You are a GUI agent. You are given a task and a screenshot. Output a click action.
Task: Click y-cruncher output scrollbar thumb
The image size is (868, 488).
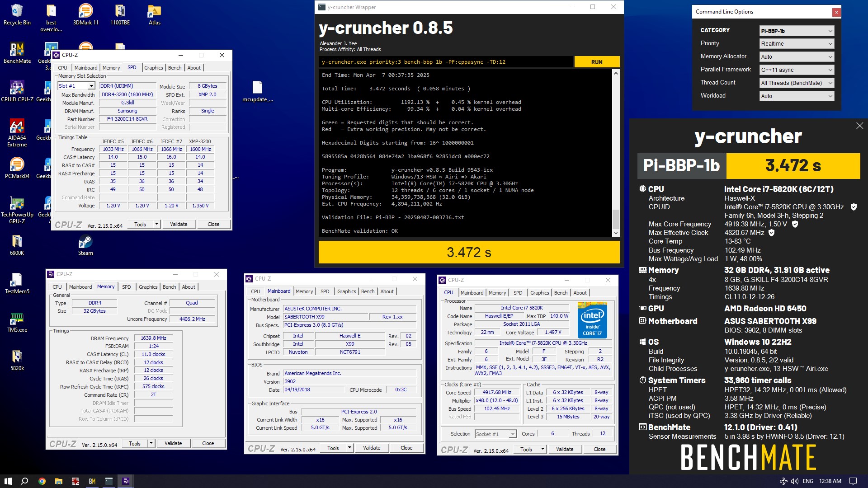pyautogui.click(x=616, y=219)
